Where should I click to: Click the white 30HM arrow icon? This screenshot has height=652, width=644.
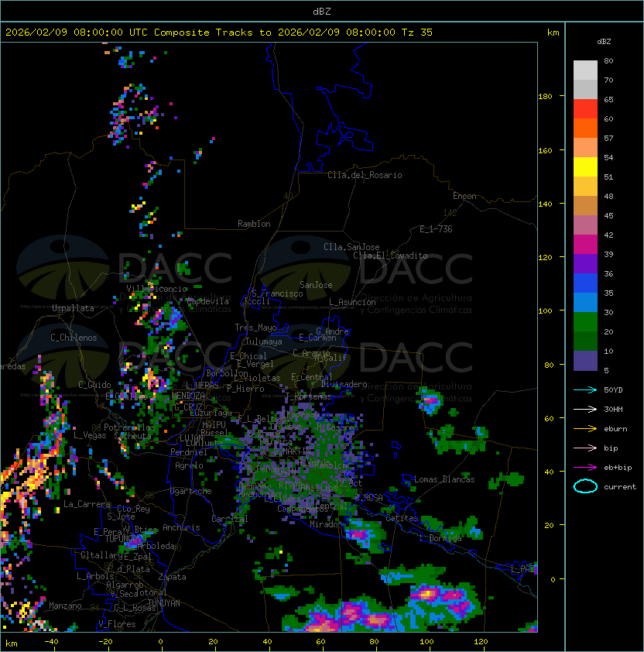pyautogui.click(x=585, y=409)
